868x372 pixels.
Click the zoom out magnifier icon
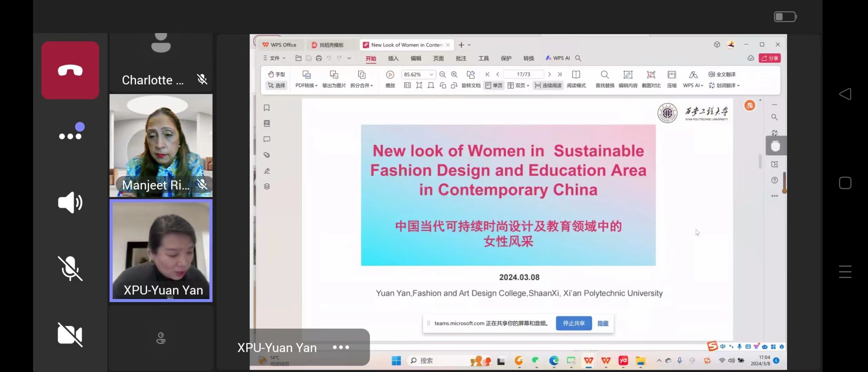442,75
